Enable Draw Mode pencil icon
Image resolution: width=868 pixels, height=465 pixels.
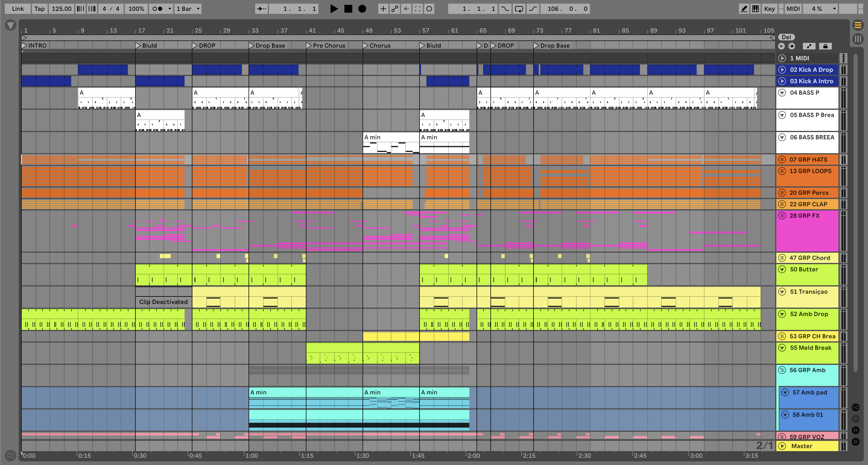[x=744, y=9]
